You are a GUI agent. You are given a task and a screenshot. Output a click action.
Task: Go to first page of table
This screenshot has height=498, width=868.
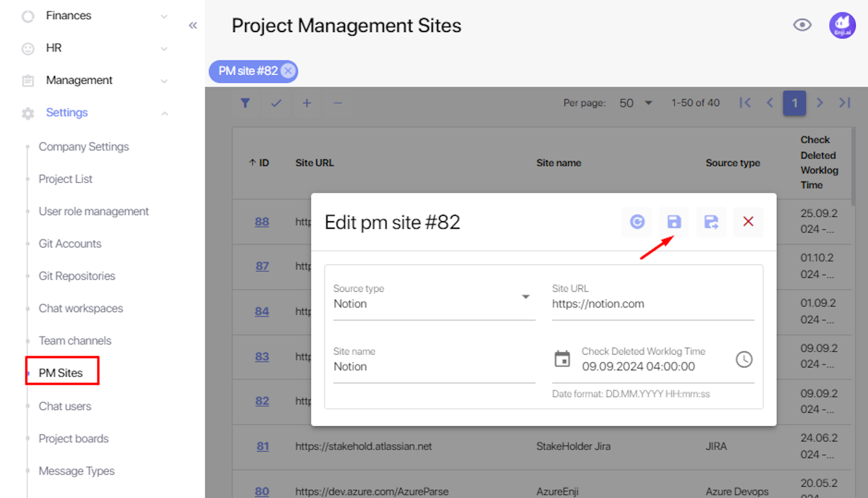(x=745, y=103)
